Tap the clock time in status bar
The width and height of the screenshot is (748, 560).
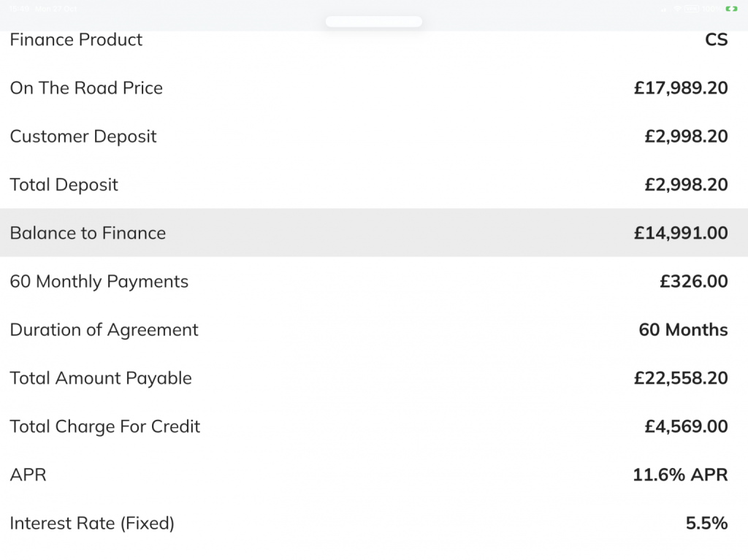(x=19, y=9)
